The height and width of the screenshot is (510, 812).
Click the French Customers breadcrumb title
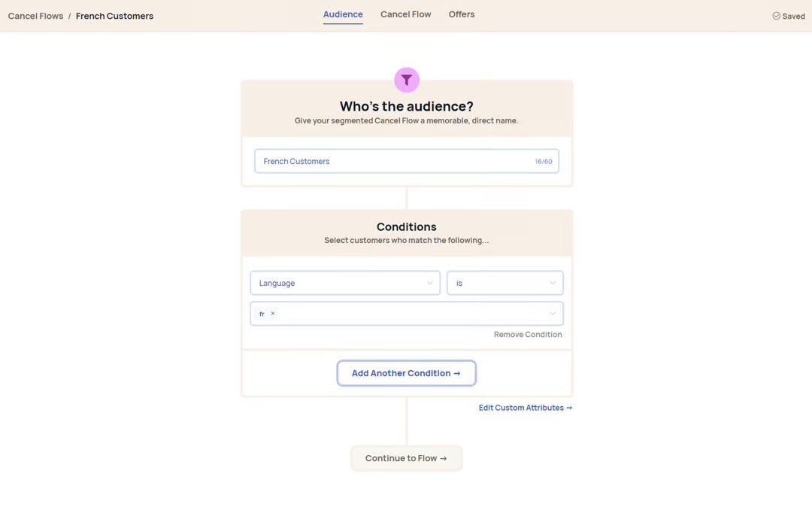point(114,16)
